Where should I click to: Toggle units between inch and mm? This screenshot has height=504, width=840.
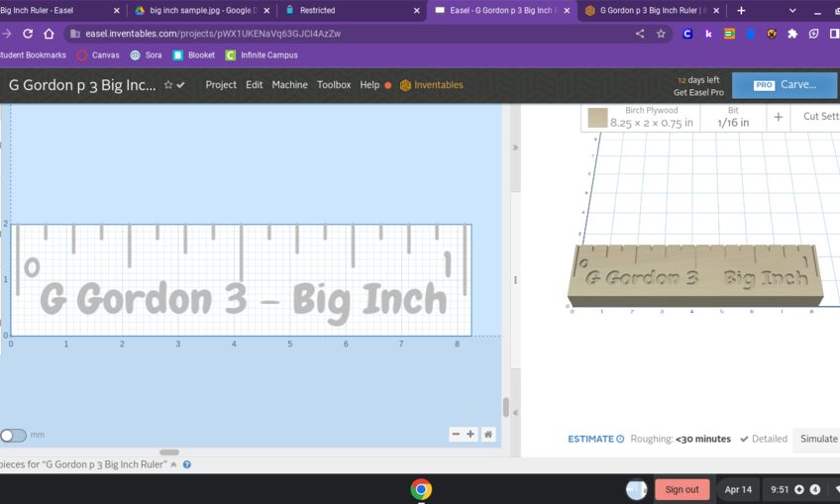pyautogui.click(x=14, y=436)
